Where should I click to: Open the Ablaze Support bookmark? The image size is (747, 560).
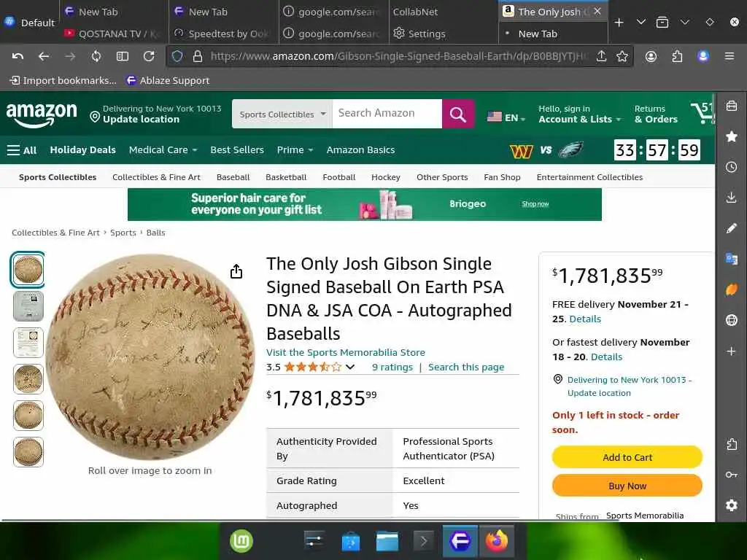(x=168, y=80)
